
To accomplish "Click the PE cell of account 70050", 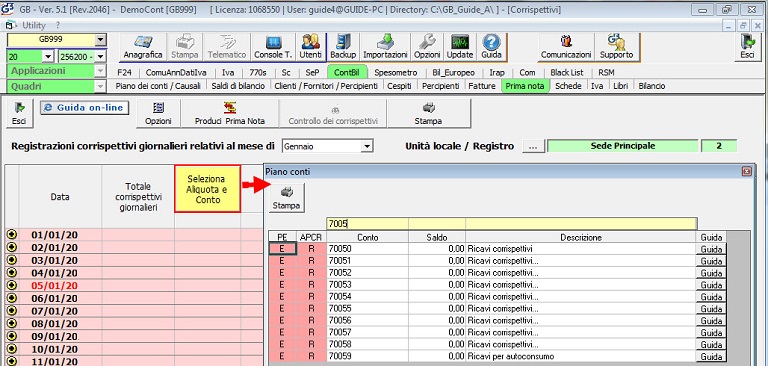I will point(283,249).
